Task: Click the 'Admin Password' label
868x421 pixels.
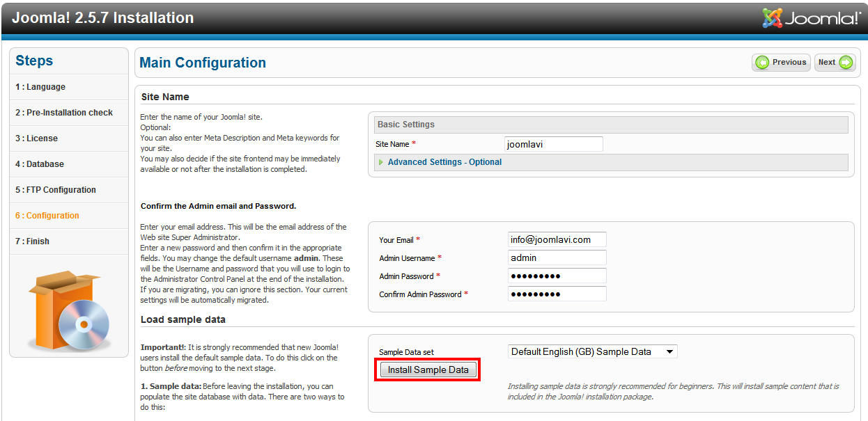Action: 406,276
